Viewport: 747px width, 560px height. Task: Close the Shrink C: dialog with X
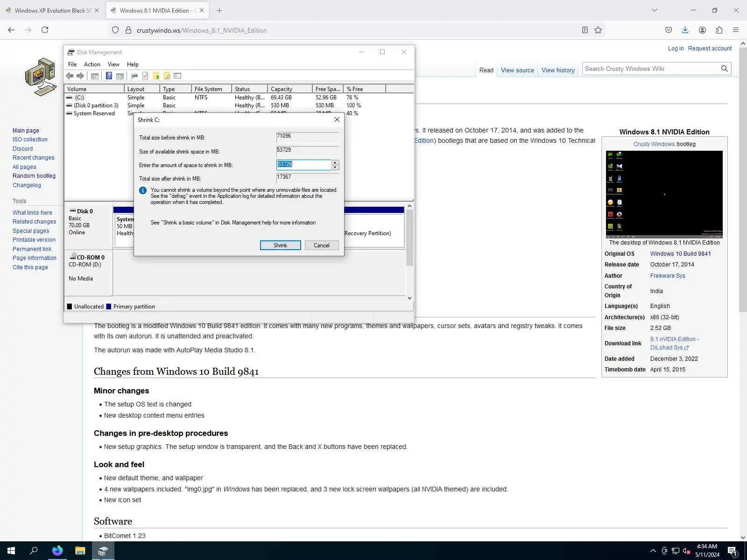coord(337,119)
